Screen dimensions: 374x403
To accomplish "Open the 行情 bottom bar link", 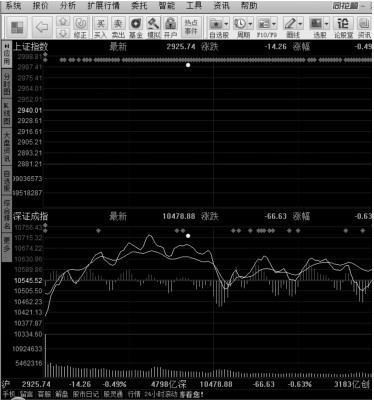I will click(x=134, y=395).
